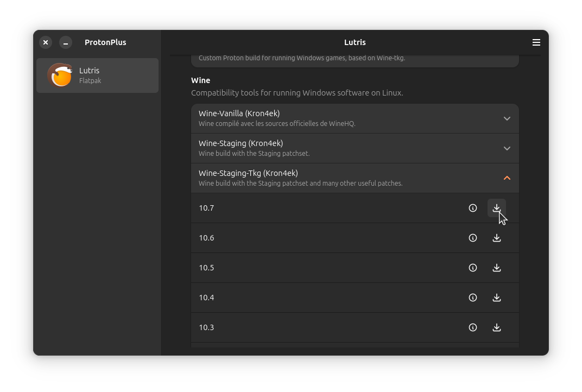Image resolution: width=582 pixels, height=392 pixels.
Task: Show info for version 10.5
Action: tap(472, 268)
